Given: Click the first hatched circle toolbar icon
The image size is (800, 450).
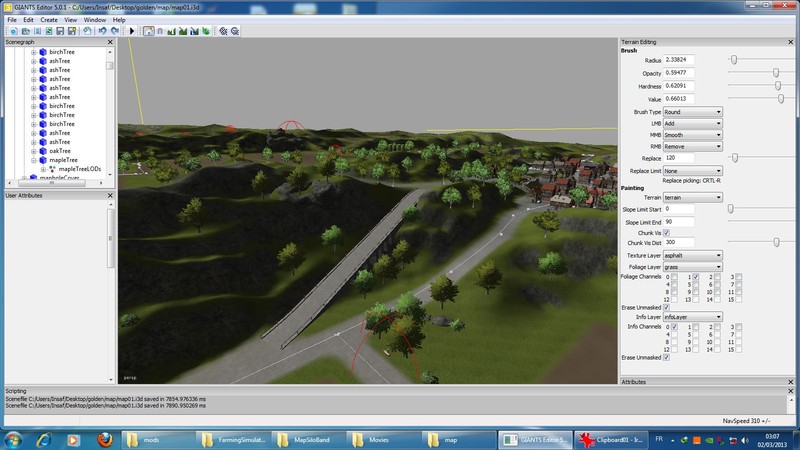Looking at the screenshot, I should 223,31.
